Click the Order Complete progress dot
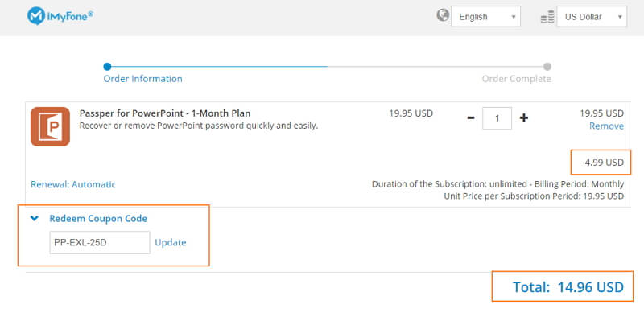 click(547, 67)
